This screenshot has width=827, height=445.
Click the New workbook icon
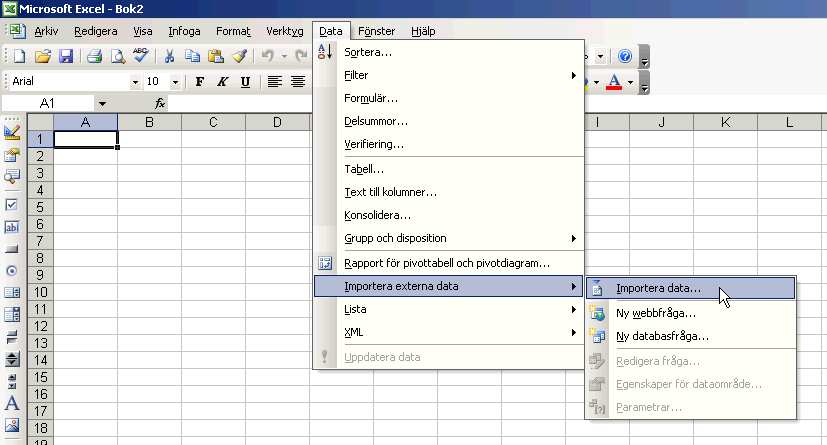tap(20, 56)
